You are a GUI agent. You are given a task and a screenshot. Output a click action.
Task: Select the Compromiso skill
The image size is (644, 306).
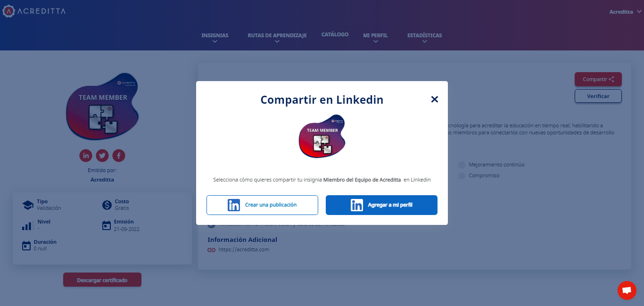coord(484,175)
